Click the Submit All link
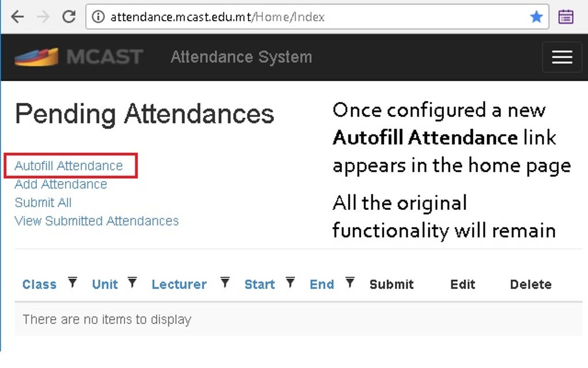The width and height of the screenshot is (588, 368). (43, 202)
